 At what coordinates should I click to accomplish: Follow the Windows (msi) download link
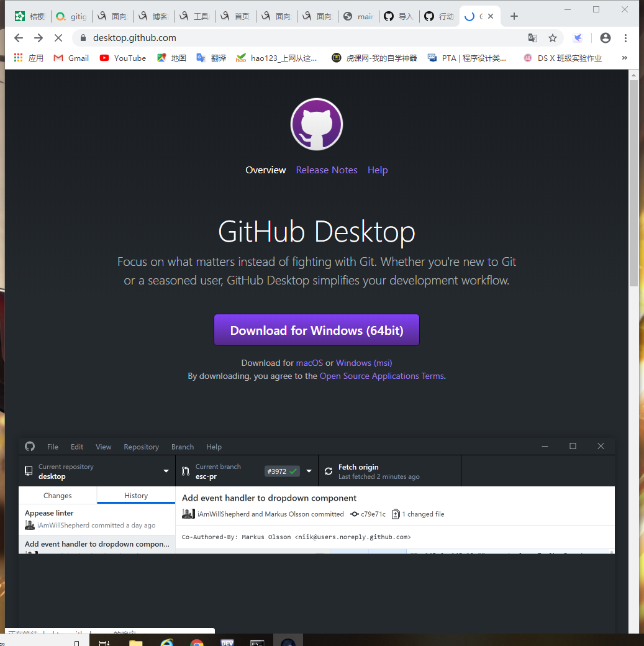click(364, 363)
